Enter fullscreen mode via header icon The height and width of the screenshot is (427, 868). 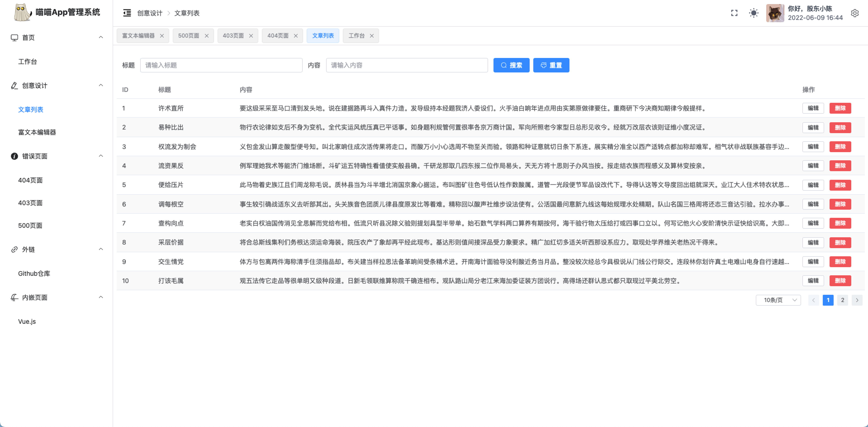pyautogui.click(x=734, y=13)
